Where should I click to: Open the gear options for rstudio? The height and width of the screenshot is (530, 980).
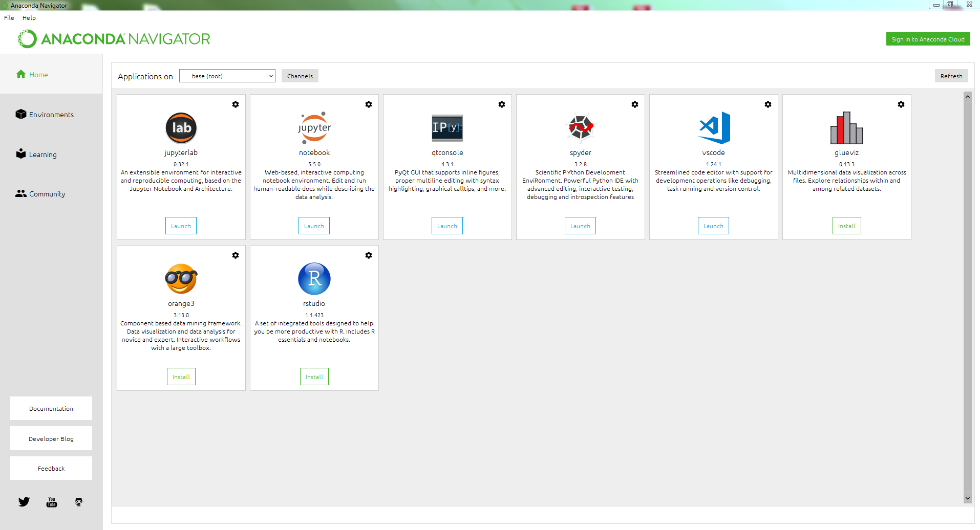click(x=369, y=255)
